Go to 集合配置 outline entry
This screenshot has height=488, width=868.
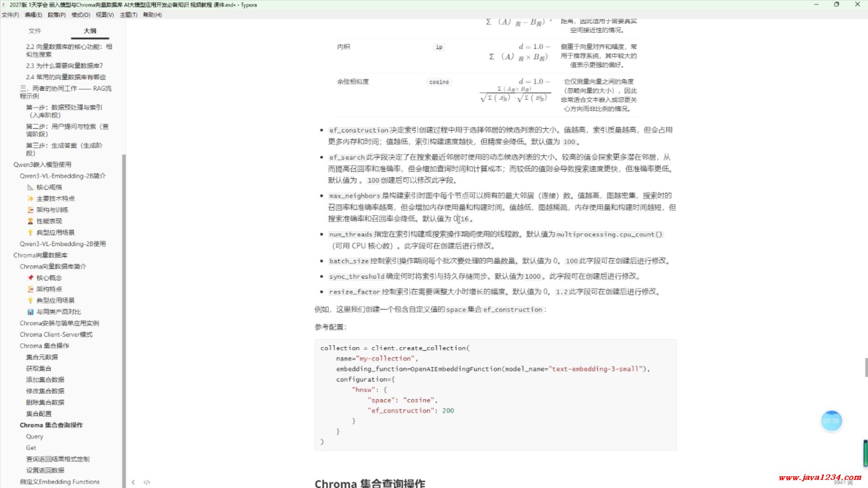pos(39,413)
